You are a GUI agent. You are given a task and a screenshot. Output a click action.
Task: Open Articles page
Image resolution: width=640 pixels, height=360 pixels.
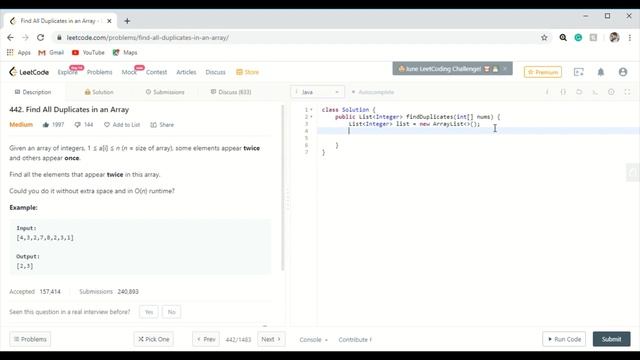186,72
